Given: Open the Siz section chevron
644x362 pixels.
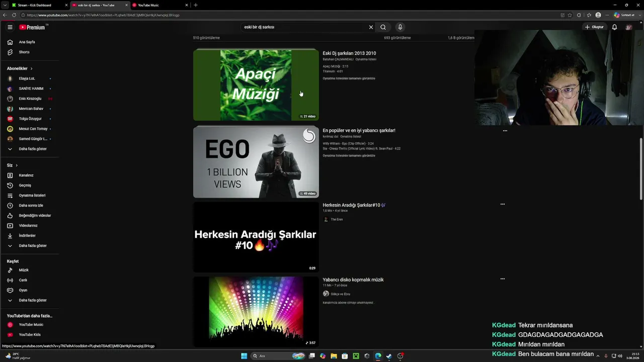Looking at the screenshot, I should [17, 165].
